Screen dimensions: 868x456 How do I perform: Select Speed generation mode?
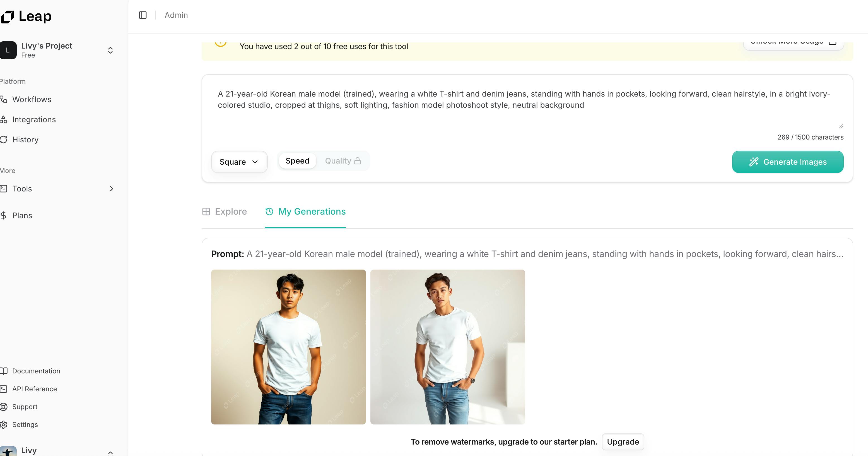click(x=297, y=161)
